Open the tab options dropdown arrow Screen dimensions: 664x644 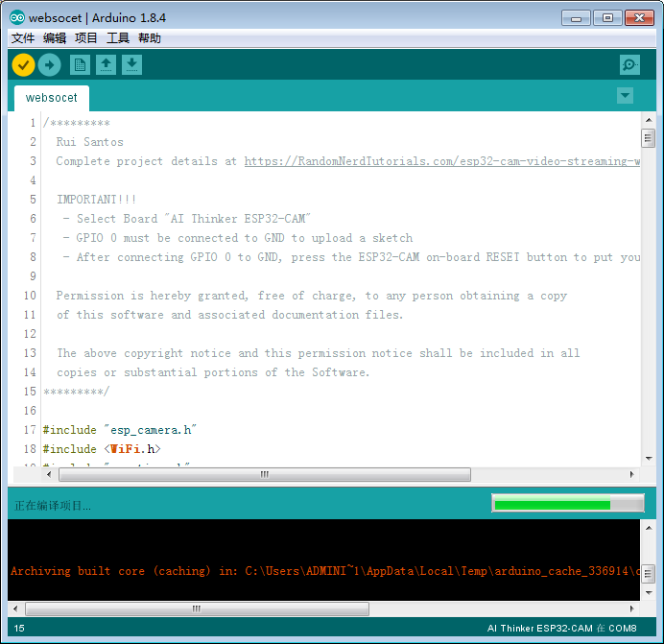[x=625, y=96]
